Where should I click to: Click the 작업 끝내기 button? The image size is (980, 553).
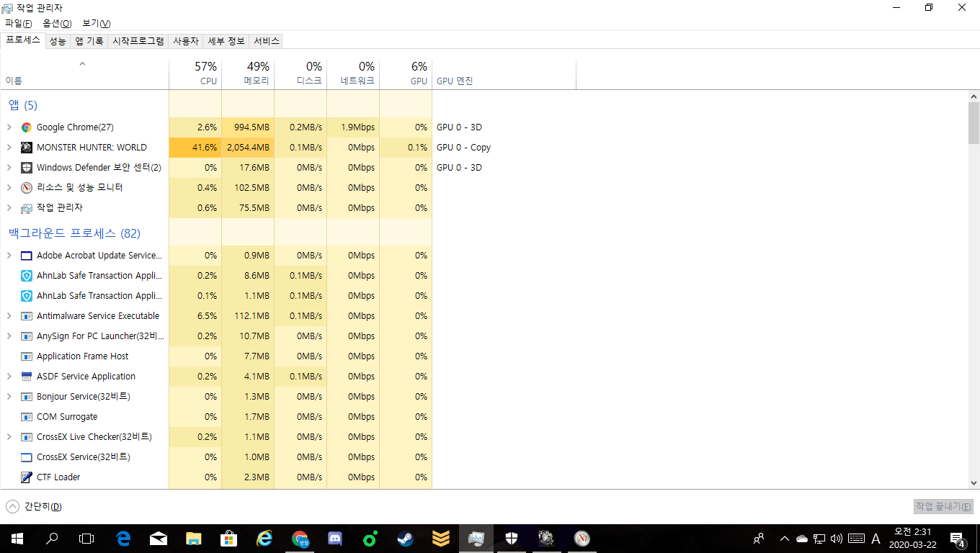943,506
